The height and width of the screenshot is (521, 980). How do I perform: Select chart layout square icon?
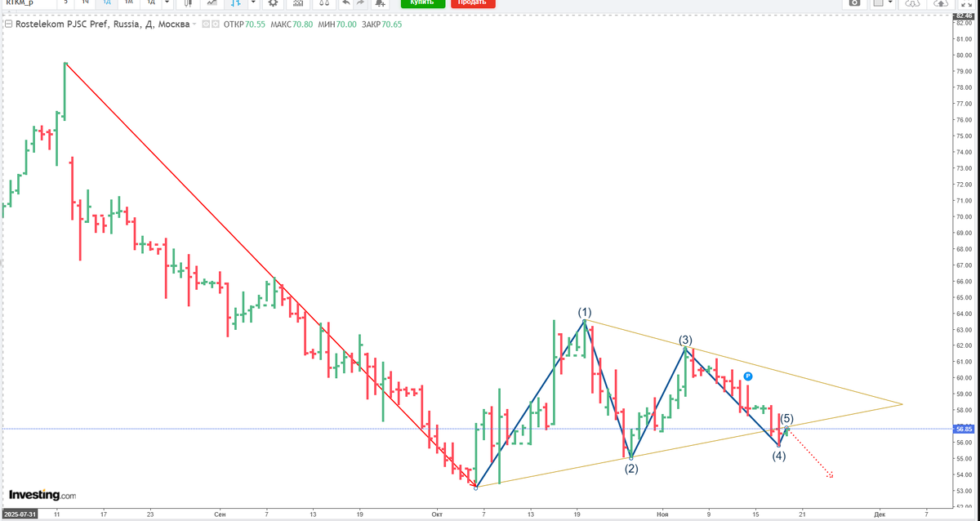878,3
